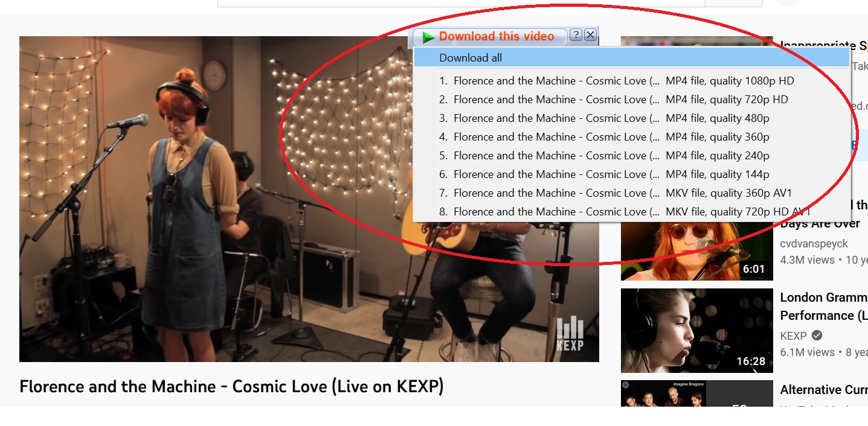This screenshot has width=868, height=426.
Task: Choose MKV file quality 360p AV1
Action: [632, 193]
